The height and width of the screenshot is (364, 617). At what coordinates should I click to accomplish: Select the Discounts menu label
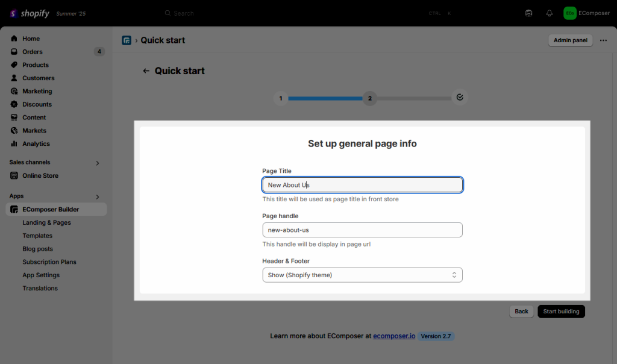(x=37, y=104)
